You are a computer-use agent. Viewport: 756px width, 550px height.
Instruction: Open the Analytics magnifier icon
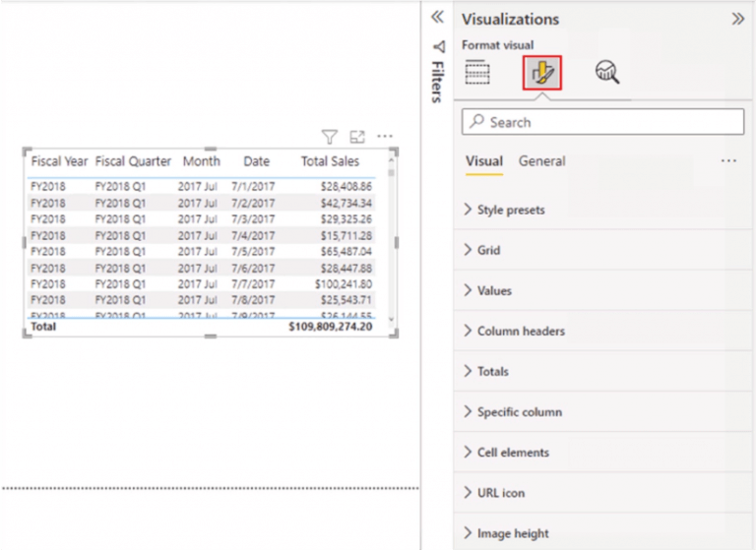click(607, 72)
